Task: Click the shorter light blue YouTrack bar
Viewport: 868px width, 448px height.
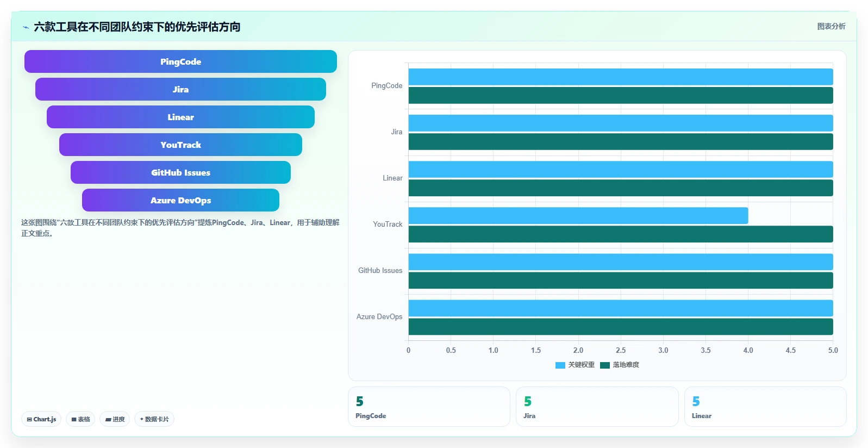Action: point(578,215)
